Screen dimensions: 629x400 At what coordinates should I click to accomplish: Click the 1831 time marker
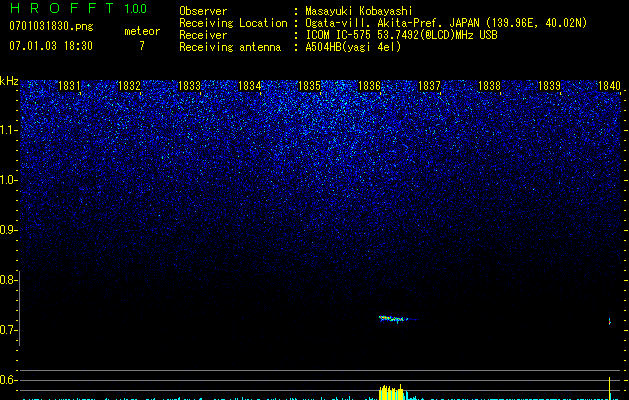tap(69, 86)
